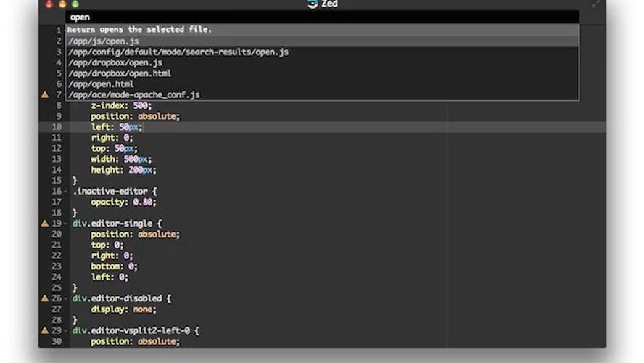The width and height of the screenshot is (644, 363).
Task: Click warning icon on line 19
Action: 45,224
